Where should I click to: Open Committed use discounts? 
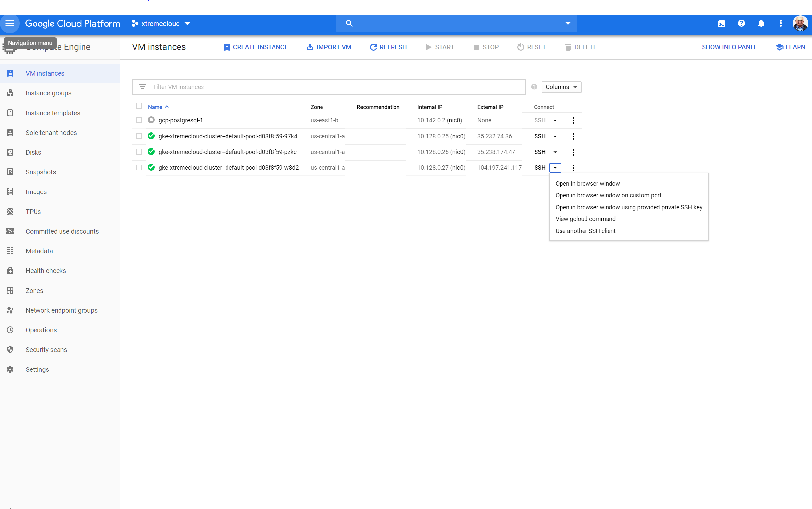(60, 231)
